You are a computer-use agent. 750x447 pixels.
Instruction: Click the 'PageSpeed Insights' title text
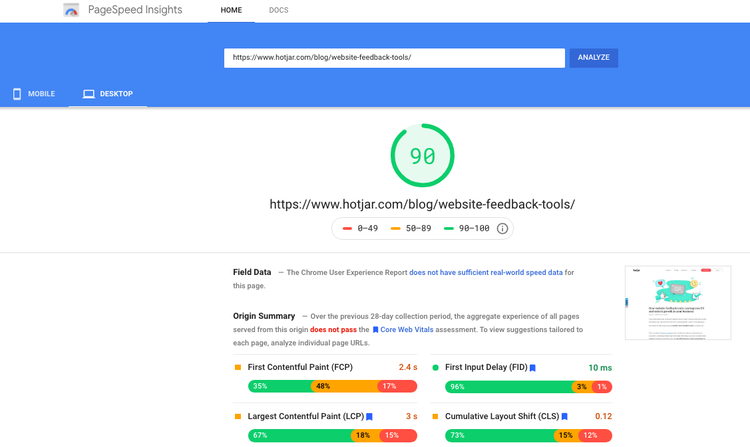(x=135, y=10)
